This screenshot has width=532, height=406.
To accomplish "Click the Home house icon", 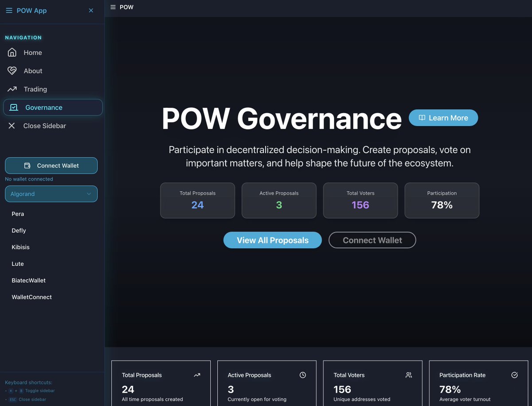I will click(12, 52).
